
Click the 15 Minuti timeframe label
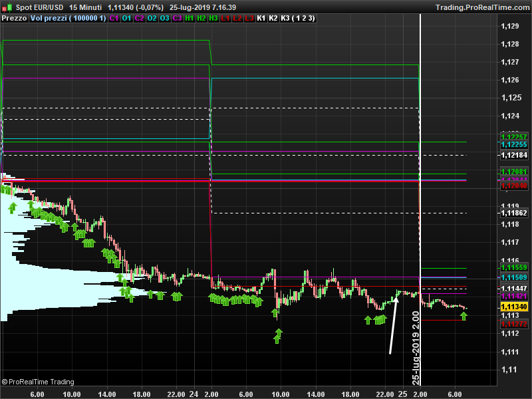(x=86, y=7)
